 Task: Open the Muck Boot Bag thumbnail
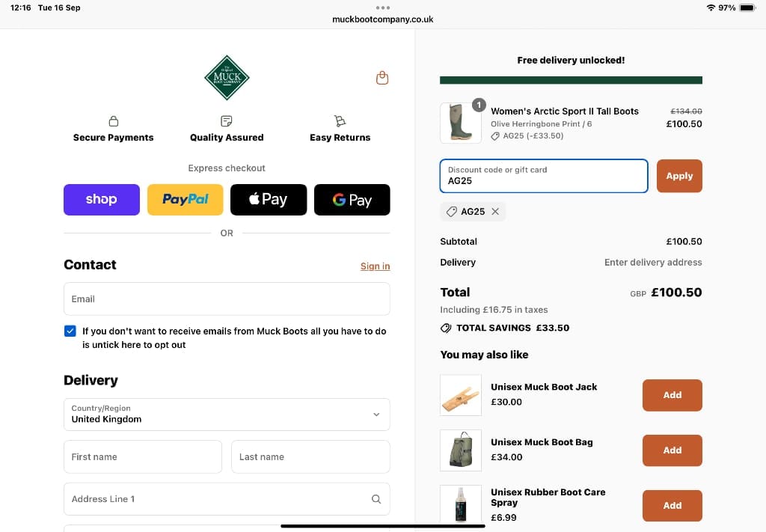pyautogui.click(x=461, y=450)
